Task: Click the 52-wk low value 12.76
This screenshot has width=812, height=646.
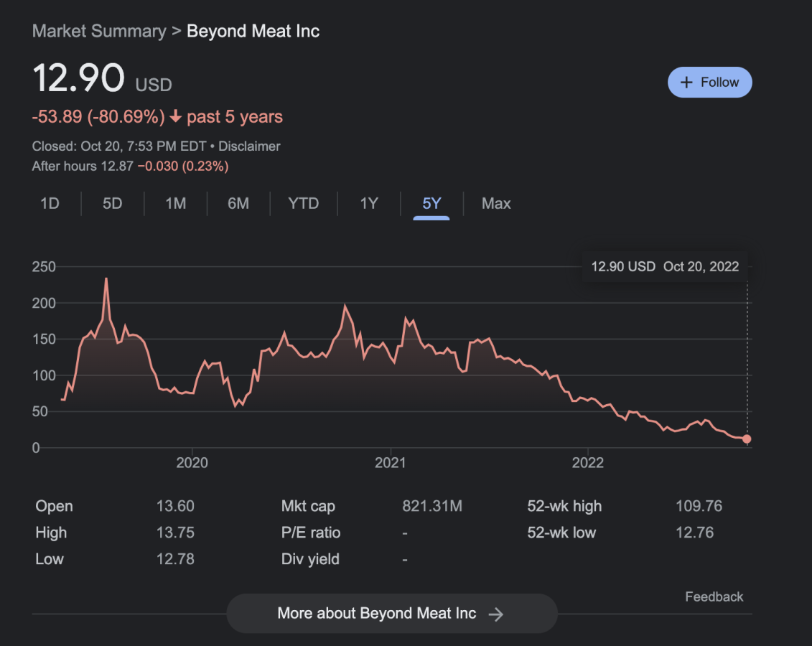Action: (x=695, y=533)
